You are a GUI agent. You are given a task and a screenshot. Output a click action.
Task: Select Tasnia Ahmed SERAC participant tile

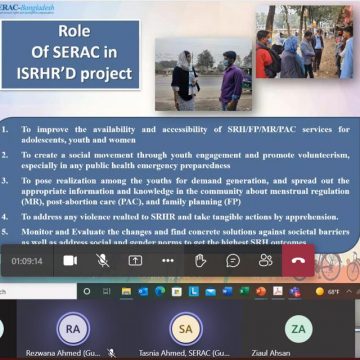[x=186, y=333]
